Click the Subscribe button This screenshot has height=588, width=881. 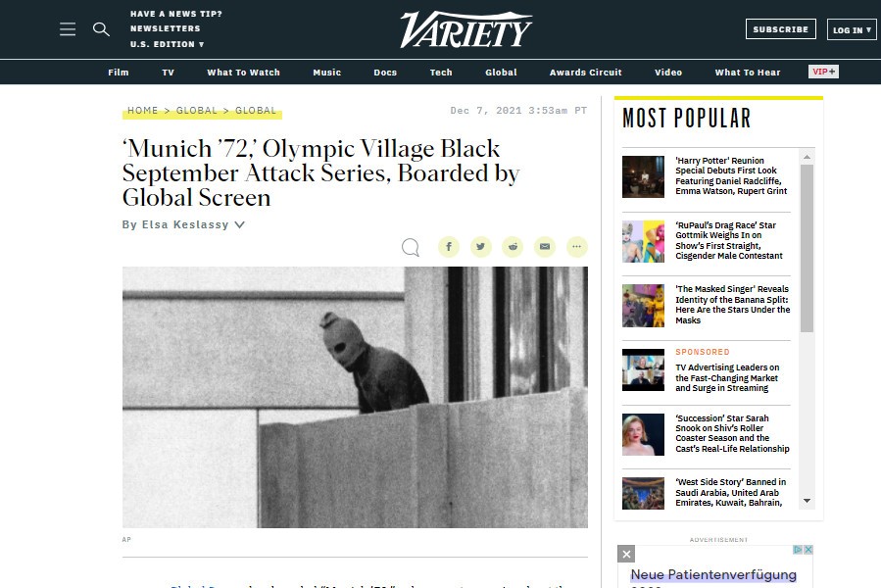click(780, 29)
